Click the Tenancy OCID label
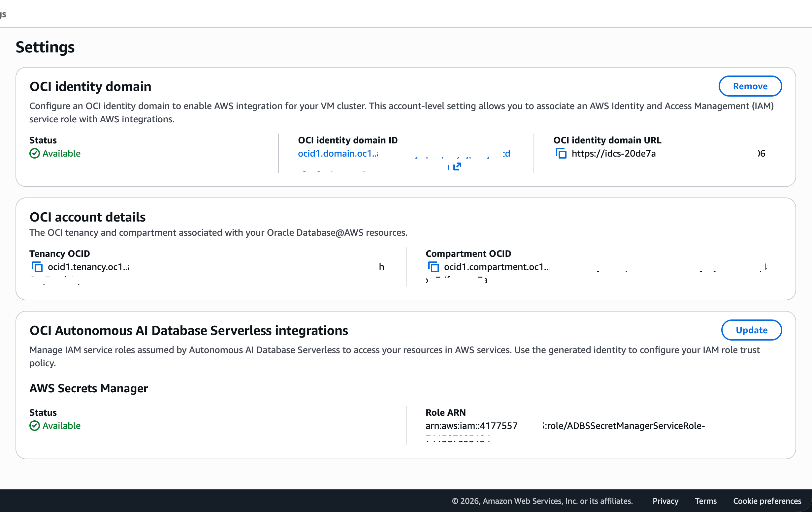The height and width of the screenshot is (512, 812). click(x=60, y=254)
